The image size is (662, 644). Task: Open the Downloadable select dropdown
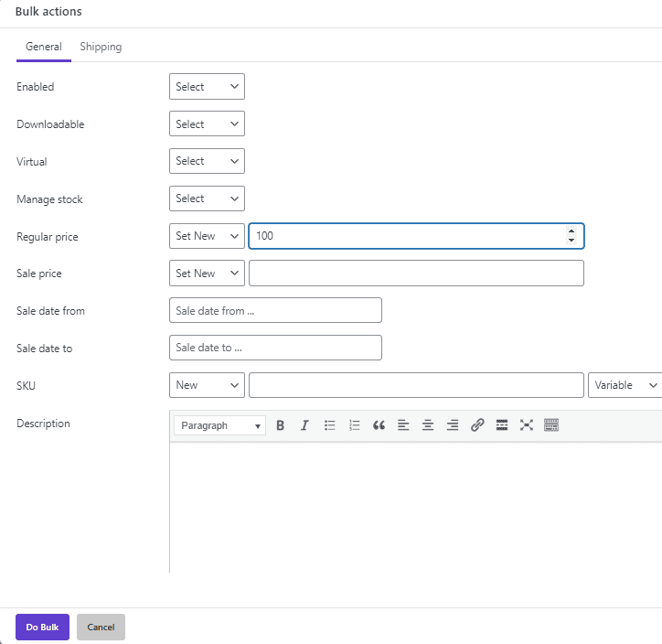[207, 124]
